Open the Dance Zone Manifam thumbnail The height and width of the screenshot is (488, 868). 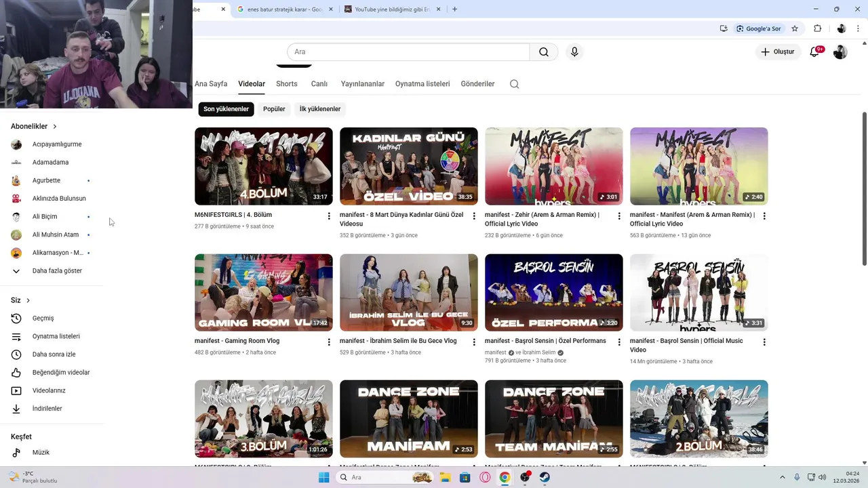(409, 419)
